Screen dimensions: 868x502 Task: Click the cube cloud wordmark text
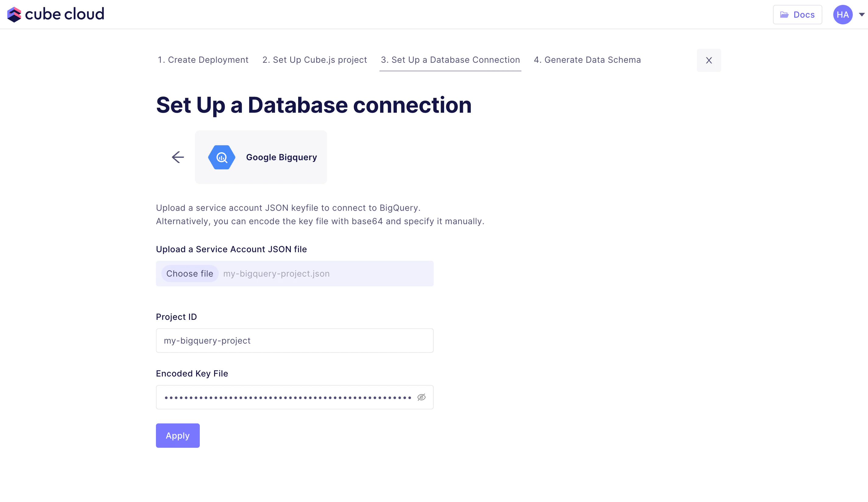[x=64, y=14]
